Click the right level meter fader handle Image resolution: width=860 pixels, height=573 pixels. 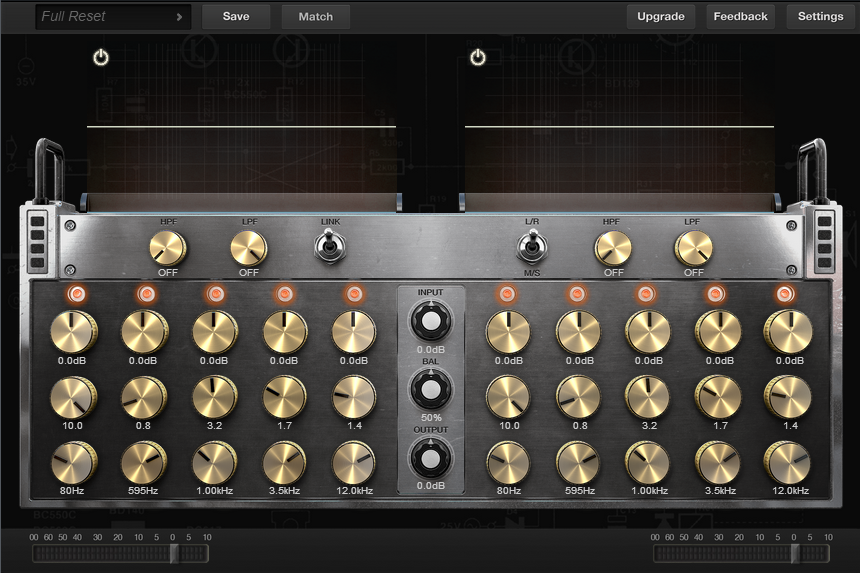pos(794,554)
